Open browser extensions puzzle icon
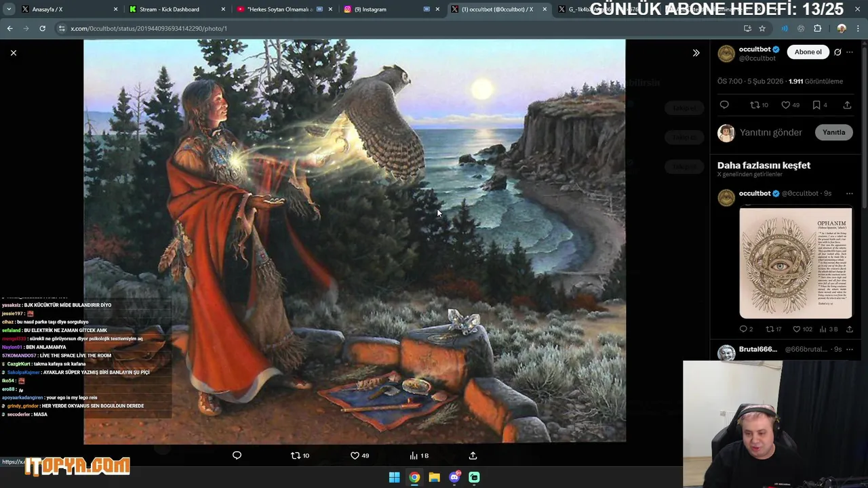The height and width of the screenshot is (488, 868). coord(817,28)
